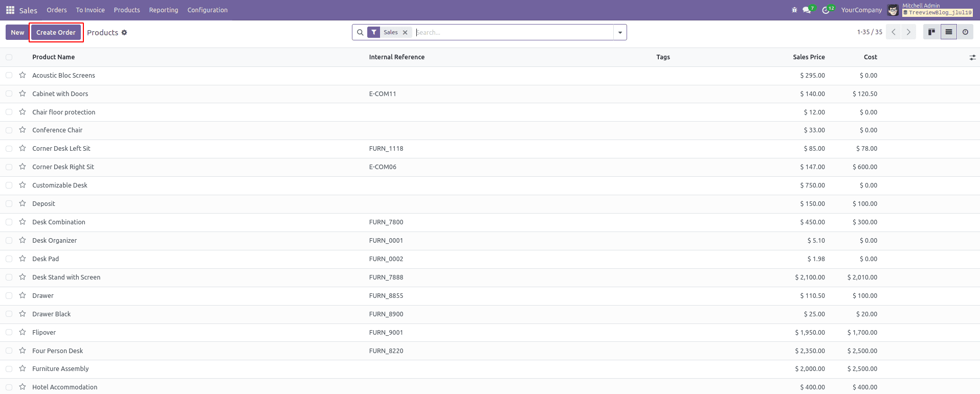Tick the Desk Combination row checkbox
980x394 pixels.
pyautogui.click(x=9, y=222)
